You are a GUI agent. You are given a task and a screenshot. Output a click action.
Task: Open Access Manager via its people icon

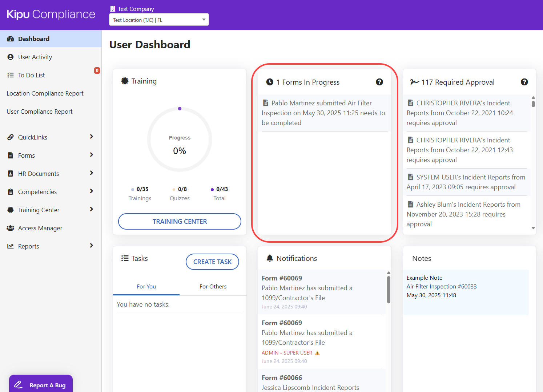tap(10, 228)
